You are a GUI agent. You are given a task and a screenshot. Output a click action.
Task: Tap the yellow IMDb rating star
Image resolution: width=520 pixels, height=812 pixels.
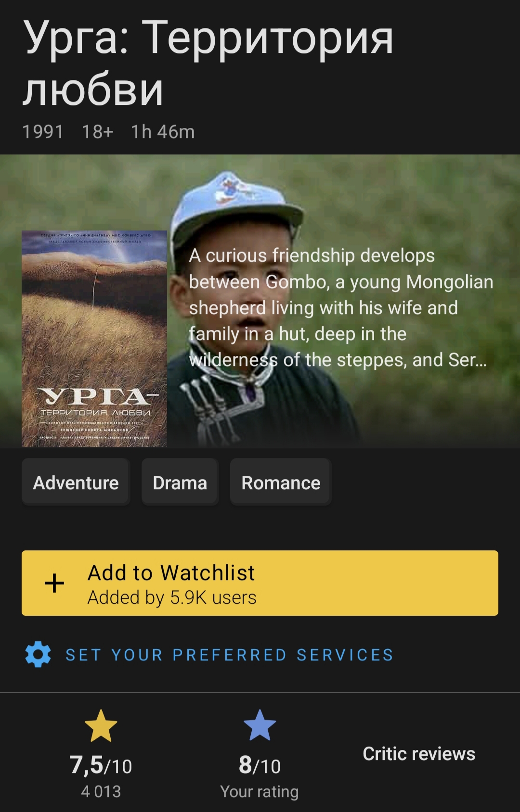101,726
